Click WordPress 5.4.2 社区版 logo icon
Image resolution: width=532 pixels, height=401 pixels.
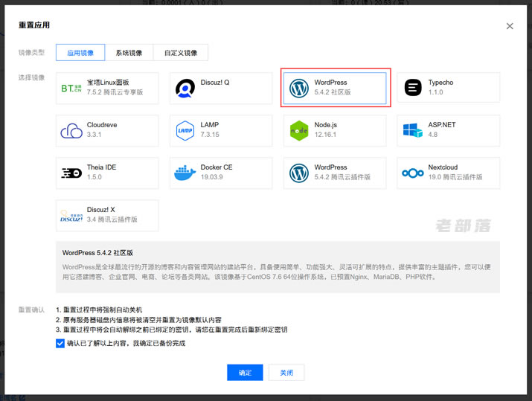click(x=299, y=89)
